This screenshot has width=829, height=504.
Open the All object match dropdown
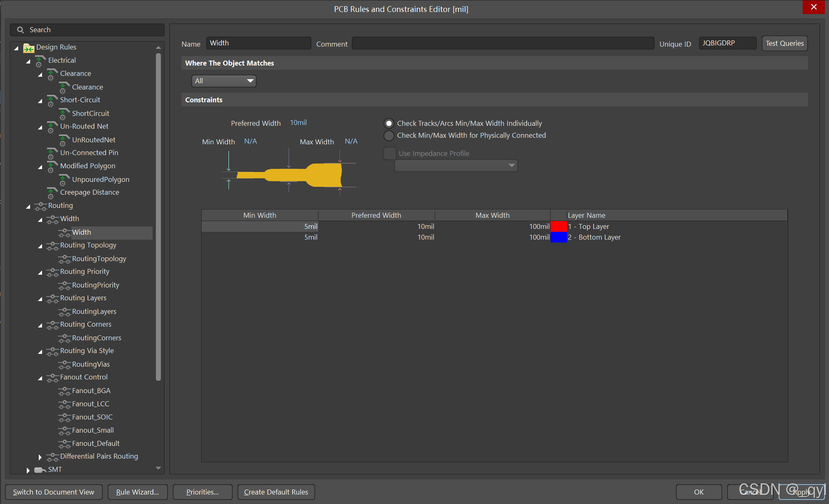[224, 81]
